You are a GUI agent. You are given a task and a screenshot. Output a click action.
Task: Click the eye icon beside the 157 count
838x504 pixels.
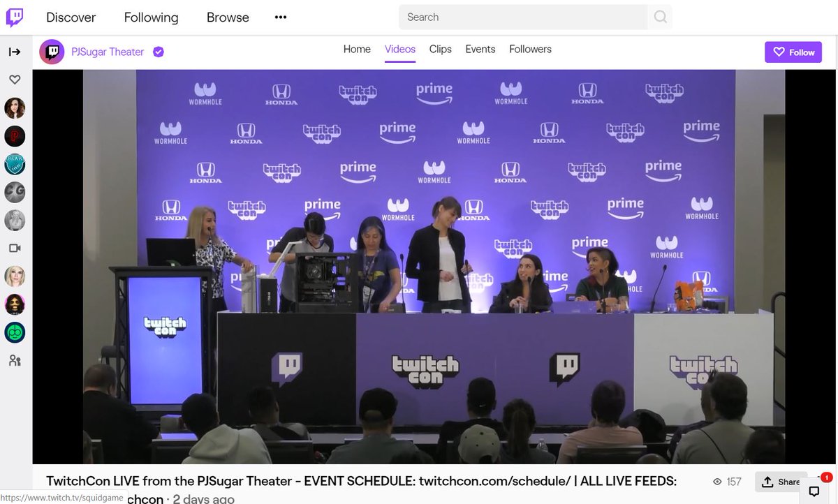click(x=717, y=482)
